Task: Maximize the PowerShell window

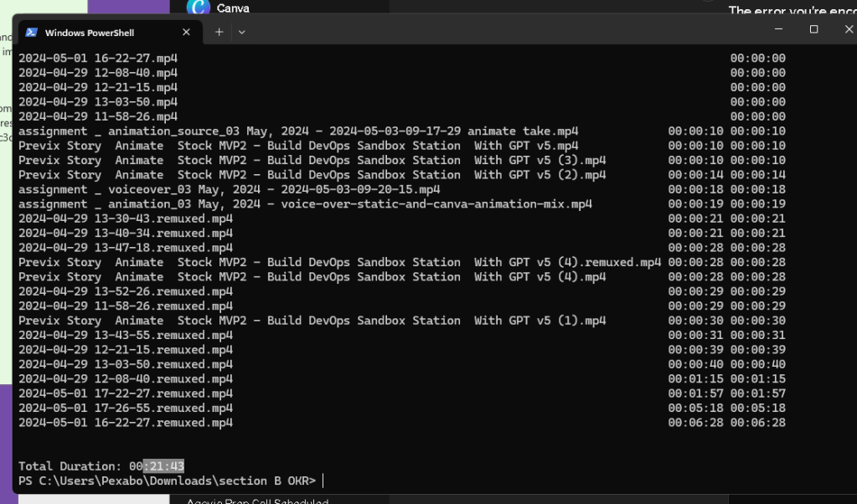Action: (813, 29)
